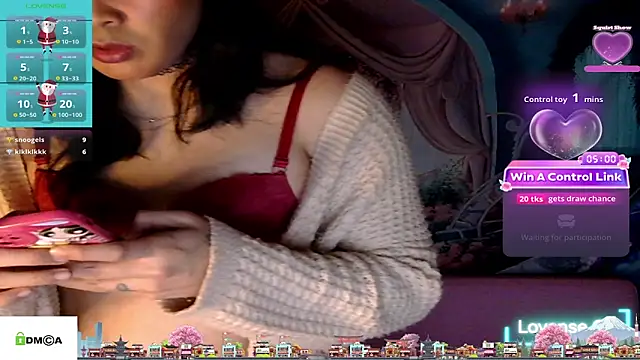Image resolution: width=640 pixels, height=360 pixels.
Task: Click the Squirt Show heart goal icon
Action: click(612, 47)
